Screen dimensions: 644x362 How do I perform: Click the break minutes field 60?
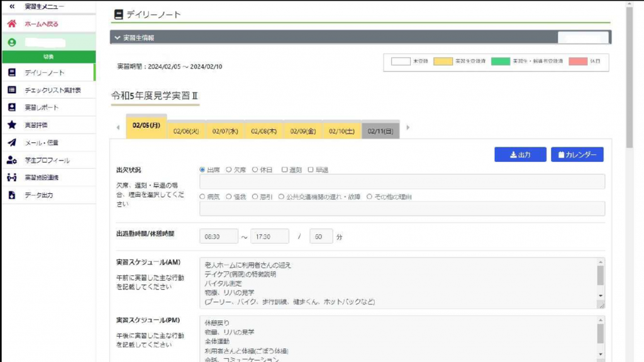pos(321,237)
